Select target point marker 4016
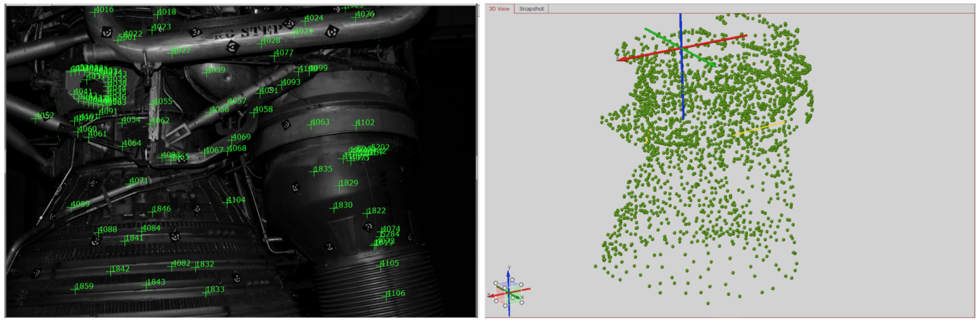 94,11
